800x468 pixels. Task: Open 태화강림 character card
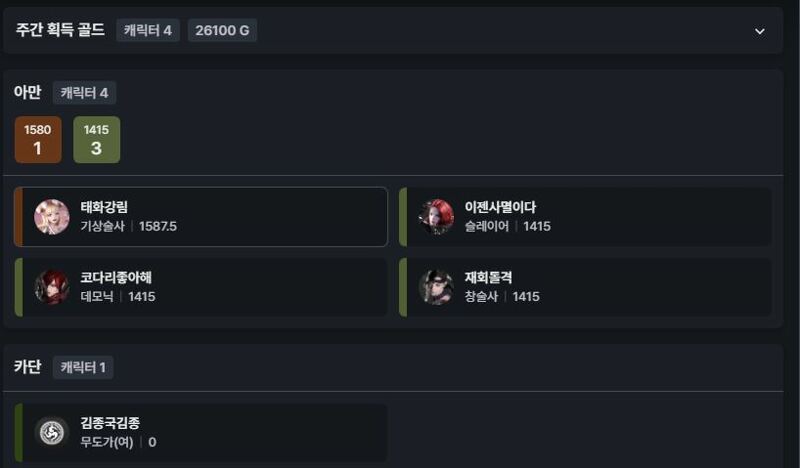point(201,217)
